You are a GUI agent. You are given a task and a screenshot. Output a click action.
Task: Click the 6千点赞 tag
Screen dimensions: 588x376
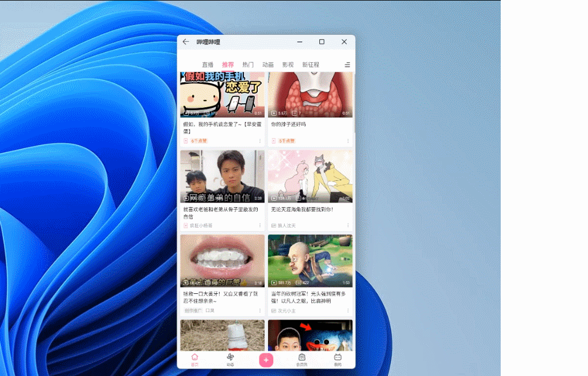198,141
